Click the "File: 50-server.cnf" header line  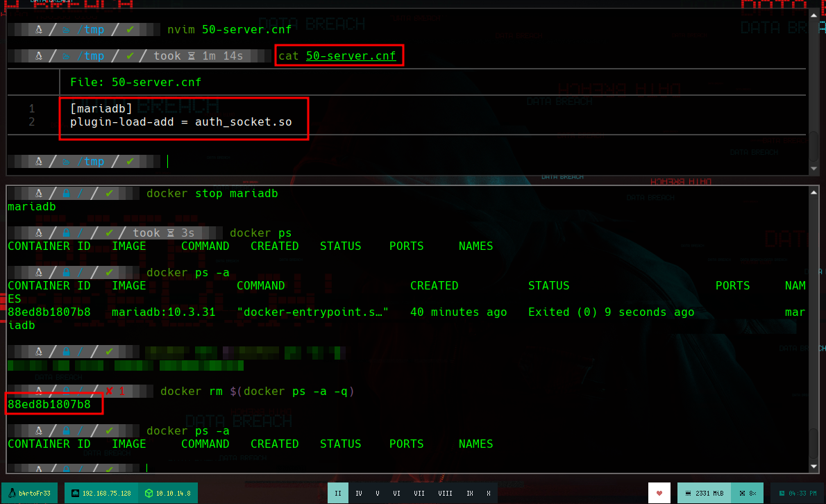point(135,82)
